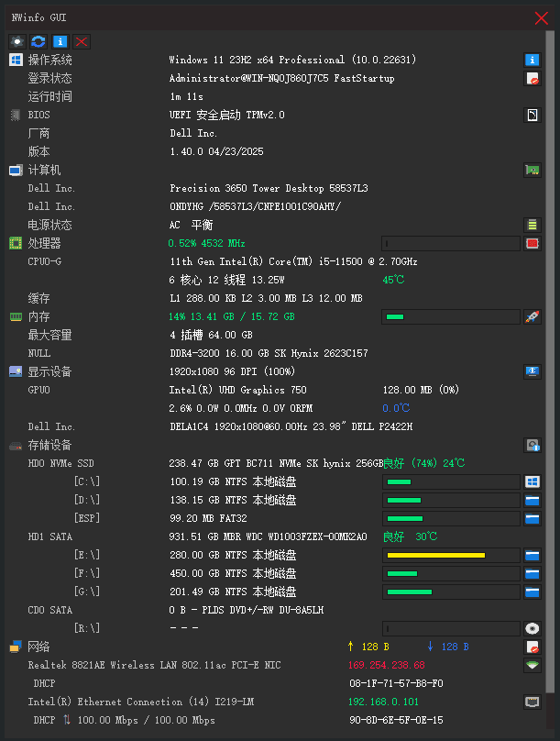Open the E drive folder icon
This screenshot has height=741, width=560.
coord(533,555)
